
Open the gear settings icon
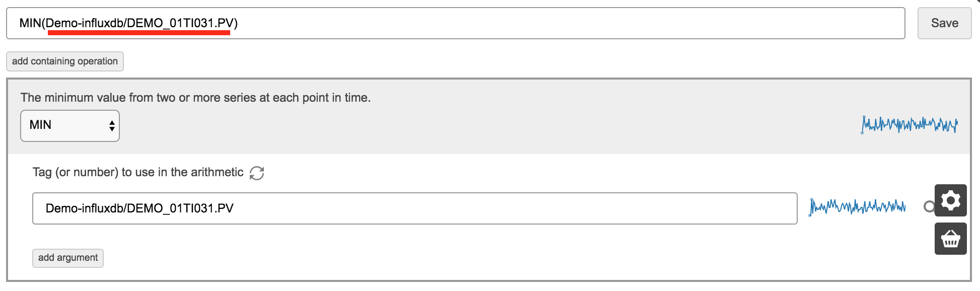[x=950, y=200]
